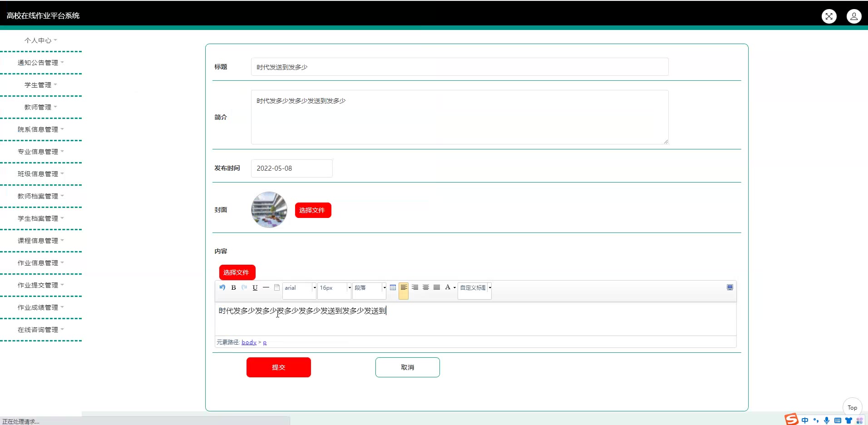Expand the 作业提交管理 sidebar menu
The image size is (868, 425).
pos(41,285)
